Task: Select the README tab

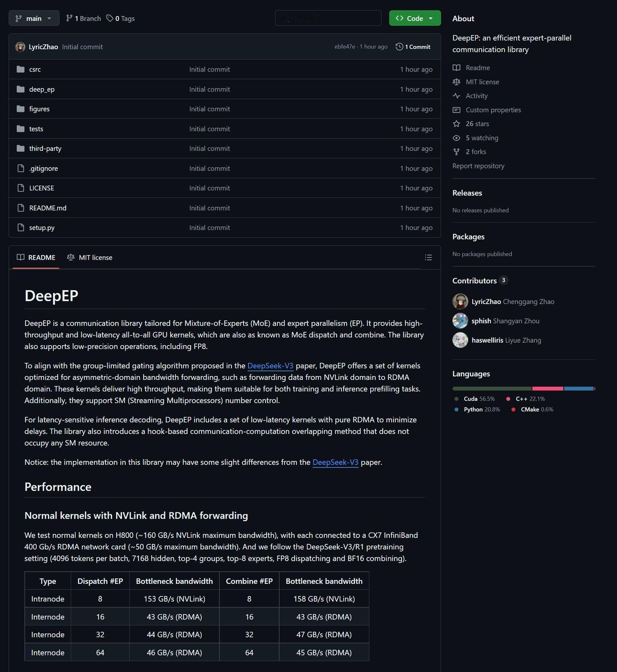Action: point(35,257)
